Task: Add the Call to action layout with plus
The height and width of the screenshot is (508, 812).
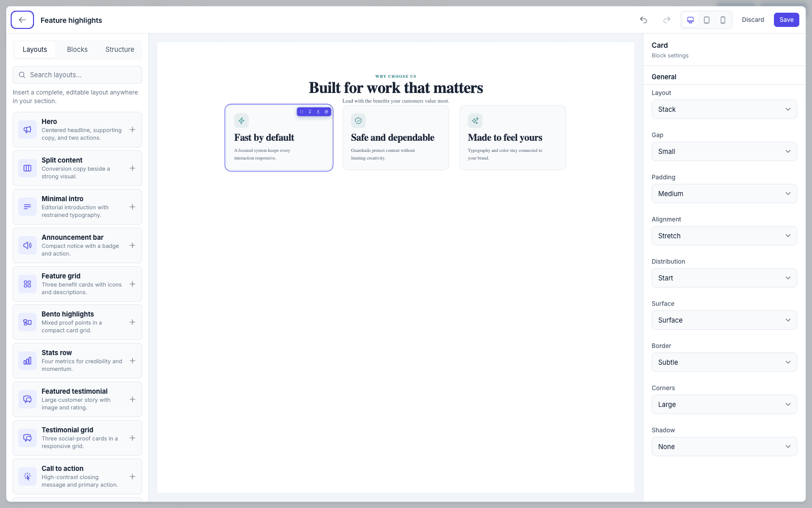Action: coord(132,477)
